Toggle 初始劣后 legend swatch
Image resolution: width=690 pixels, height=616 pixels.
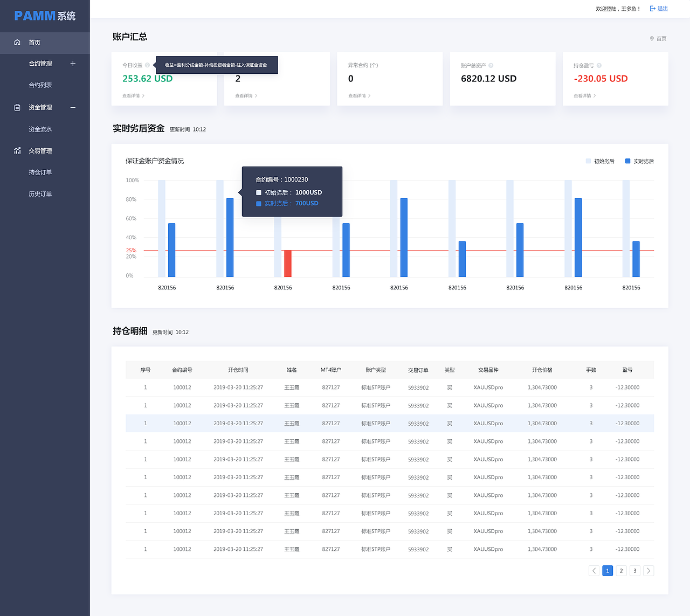pyautogui.click(x=588, y=161)
